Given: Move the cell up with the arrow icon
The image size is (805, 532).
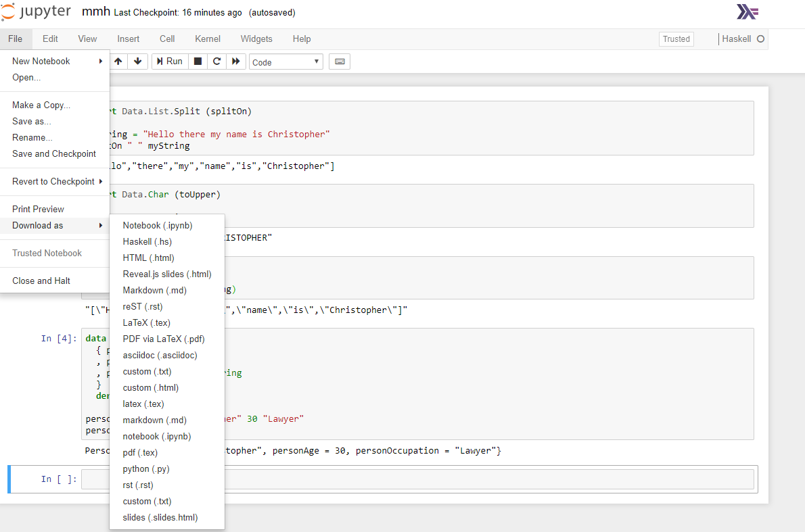Looking at the screenshot, I should click(x=118, y=62).
